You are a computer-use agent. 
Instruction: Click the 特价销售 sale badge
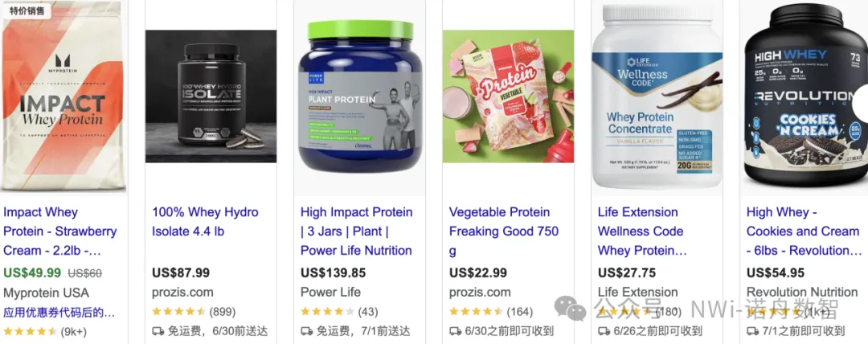click(26, 10)
